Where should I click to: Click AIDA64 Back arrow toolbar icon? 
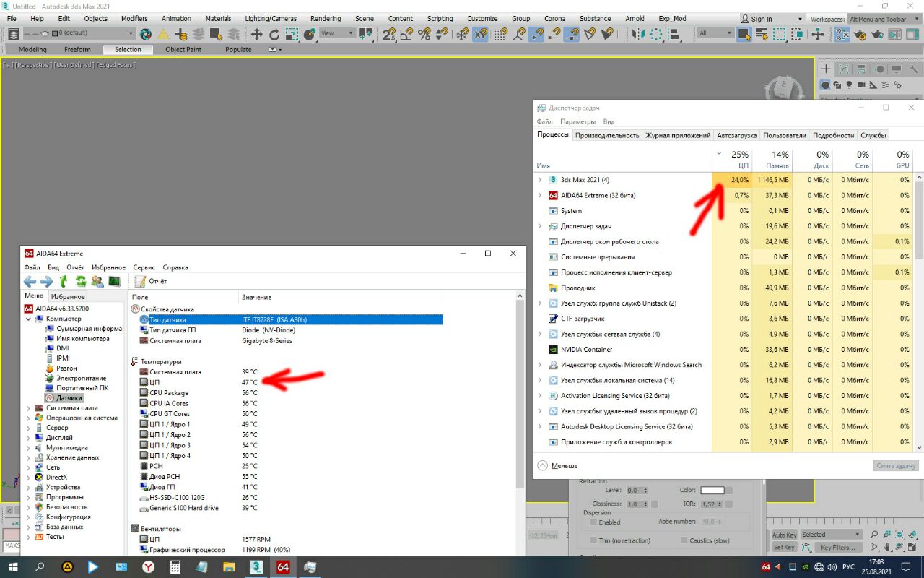pyautogui.click(x=30, y=281)
